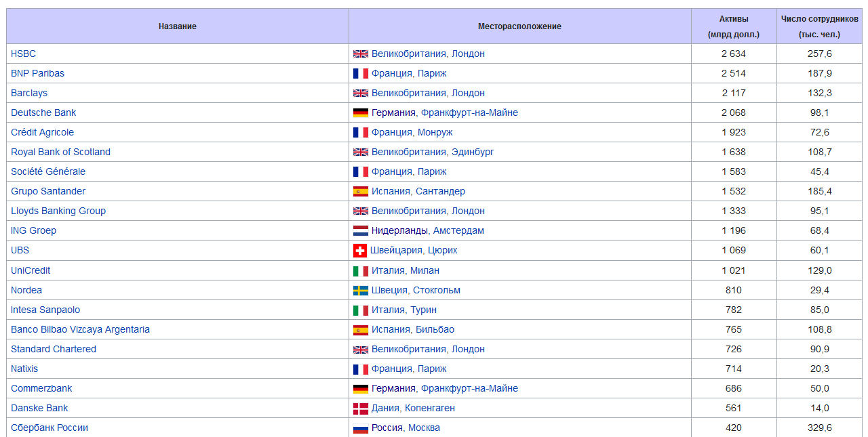This screenshot has height=437, width=868.
Task: Click the Swedish flag in the Nordea row
Action: pos(361,290)
